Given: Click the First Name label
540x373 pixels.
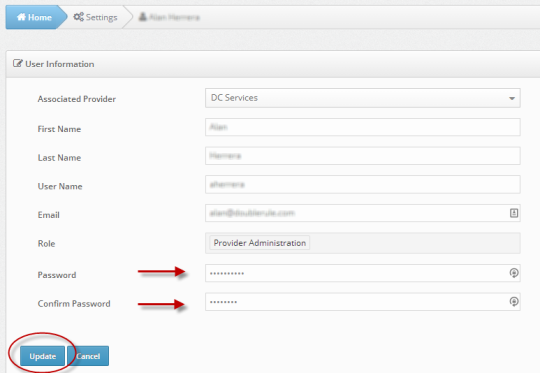Looking at the screenshot, I should click(59, 129).
